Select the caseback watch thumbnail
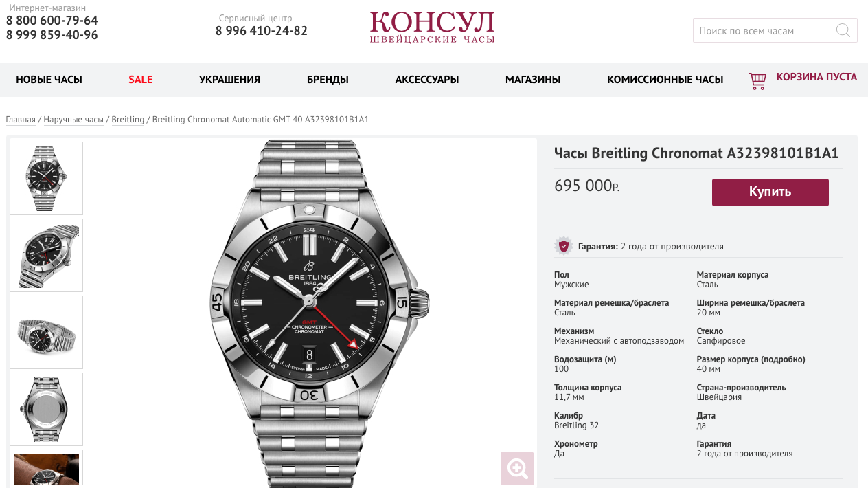Screen dimensions: 868x488 [46, 409]
